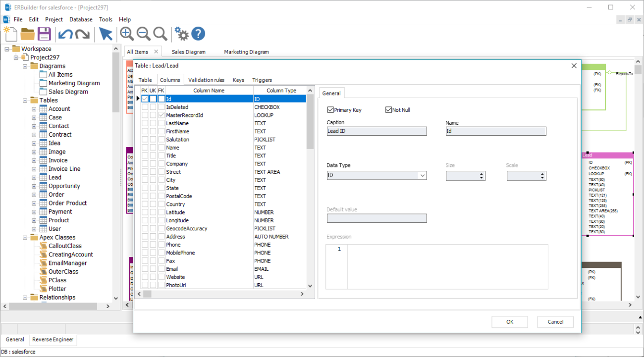Click the magnifier search icon
644x357 pixels.
click(160, 34)
